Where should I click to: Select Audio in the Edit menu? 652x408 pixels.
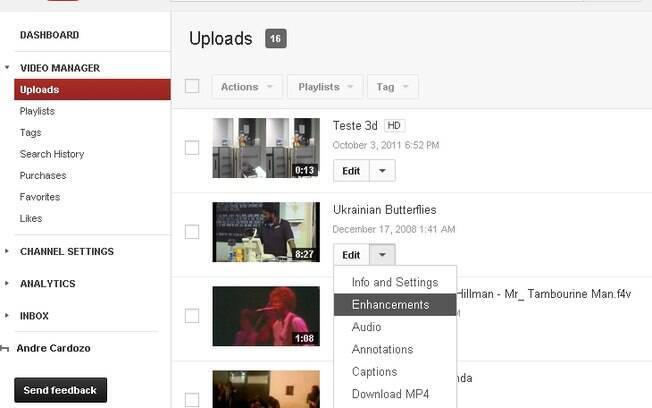click(395, 327)
